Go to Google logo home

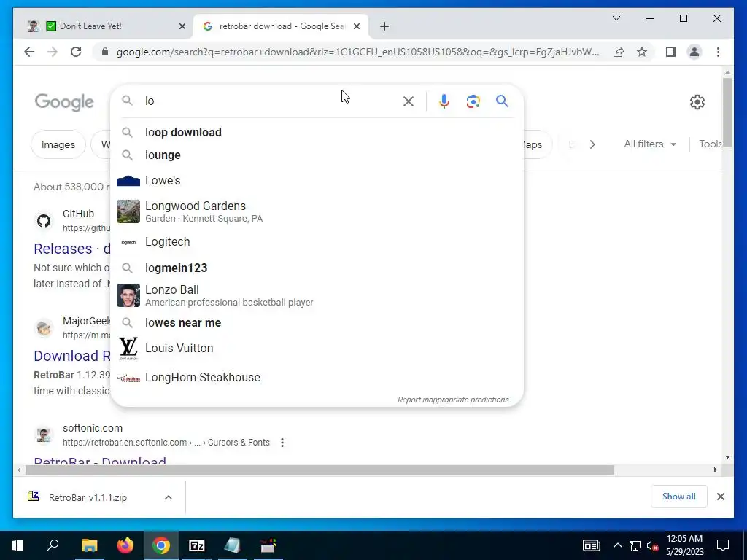[64, 102]
